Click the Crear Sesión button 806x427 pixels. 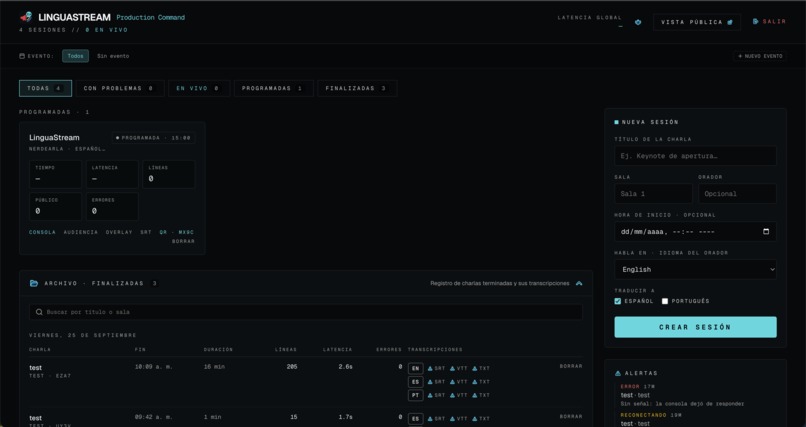point(695,327)
